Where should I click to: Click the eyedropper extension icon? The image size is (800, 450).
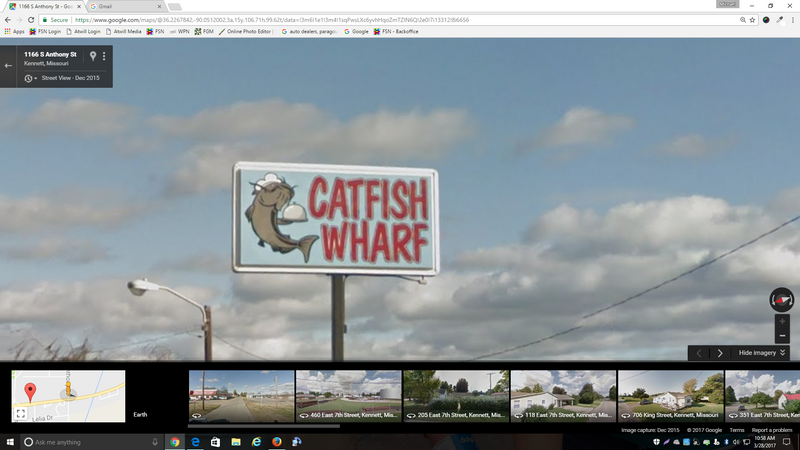point(780,20)
